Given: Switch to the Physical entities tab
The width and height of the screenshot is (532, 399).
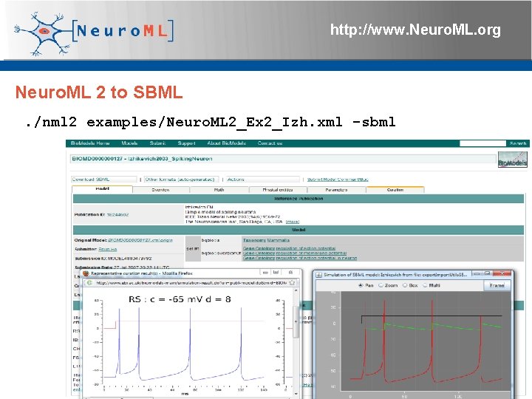Looking at the screenshot, I should (278, 190).
